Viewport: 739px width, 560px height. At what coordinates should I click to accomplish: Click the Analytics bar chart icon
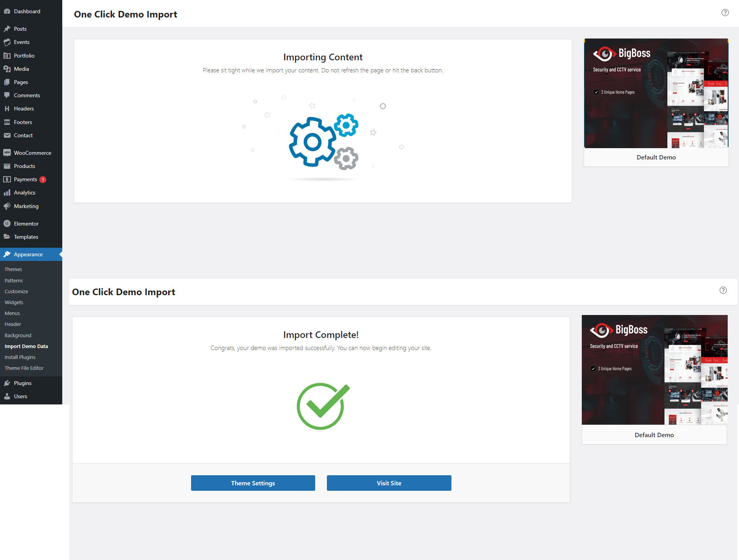[7, 192]
